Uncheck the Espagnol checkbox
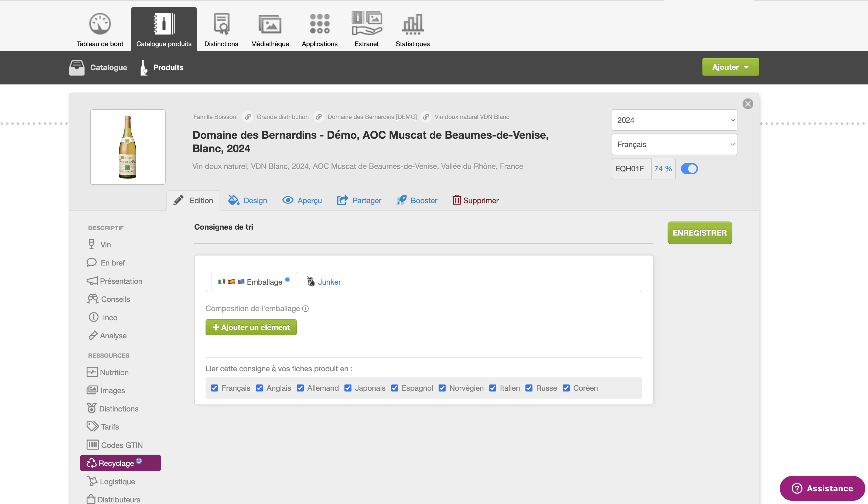Screen dimensions: 868x504 pos(394,388)
